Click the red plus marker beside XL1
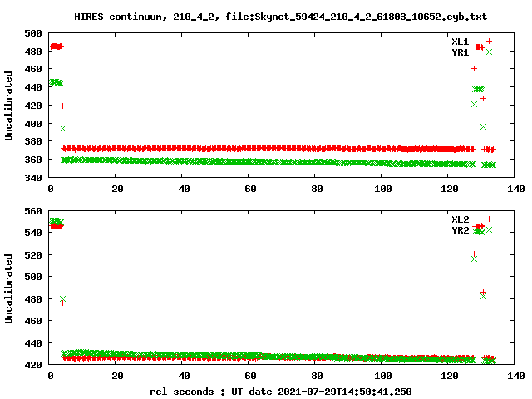 point(489,41)
